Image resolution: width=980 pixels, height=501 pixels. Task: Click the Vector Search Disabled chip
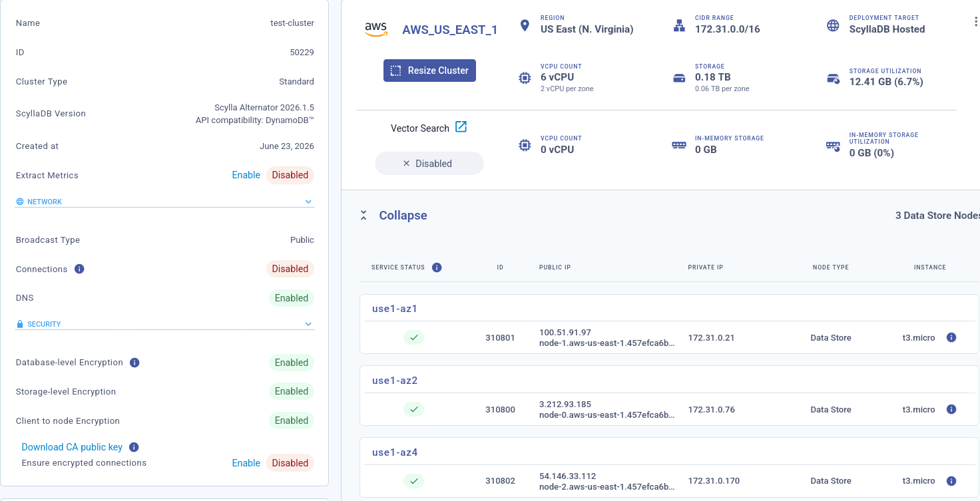click(x=429, y=164)
